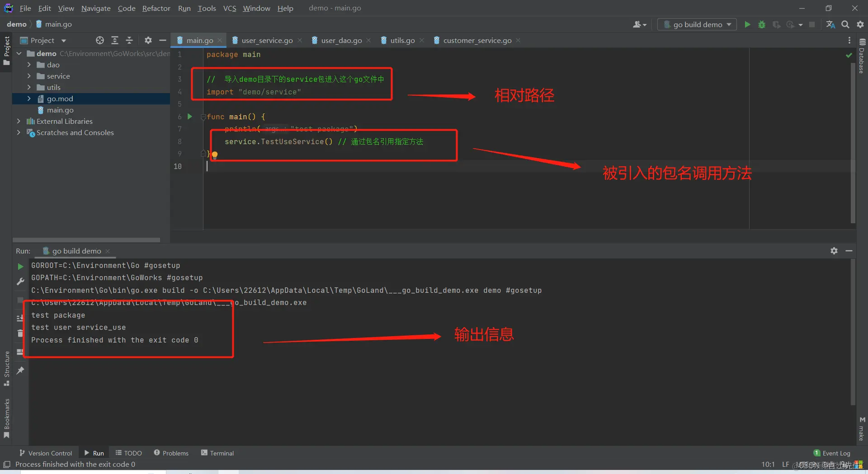868x474 pixels.
Task: Start debugging with the bug icon
Action: point(762,24)
